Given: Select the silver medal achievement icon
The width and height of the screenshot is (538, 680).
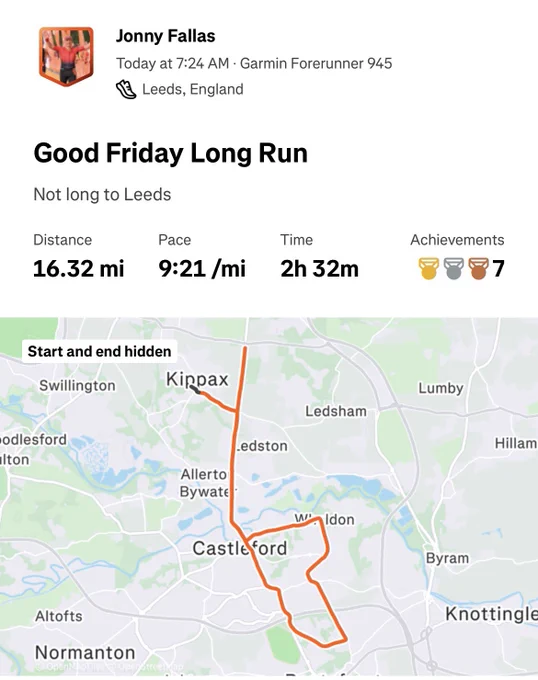Looking at the screenshot, I should pos(453,268).
